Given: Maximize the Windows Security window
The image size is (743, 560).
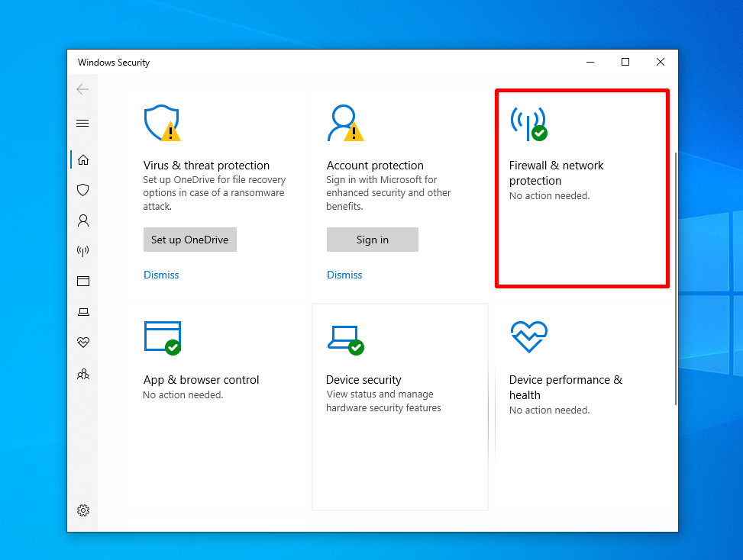Looking at the screenshot, I should coord(625,62).
